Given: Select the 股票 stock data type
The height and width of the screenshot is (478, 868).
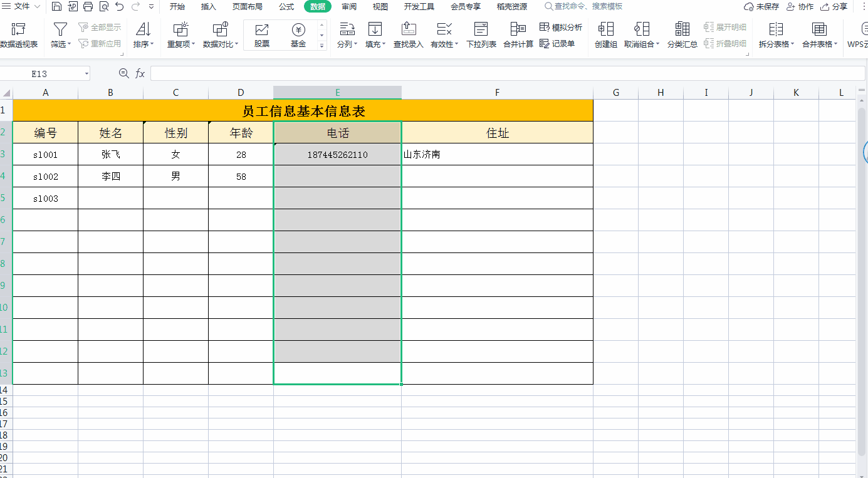Looking at the screenshot, I should coord(262,36).
